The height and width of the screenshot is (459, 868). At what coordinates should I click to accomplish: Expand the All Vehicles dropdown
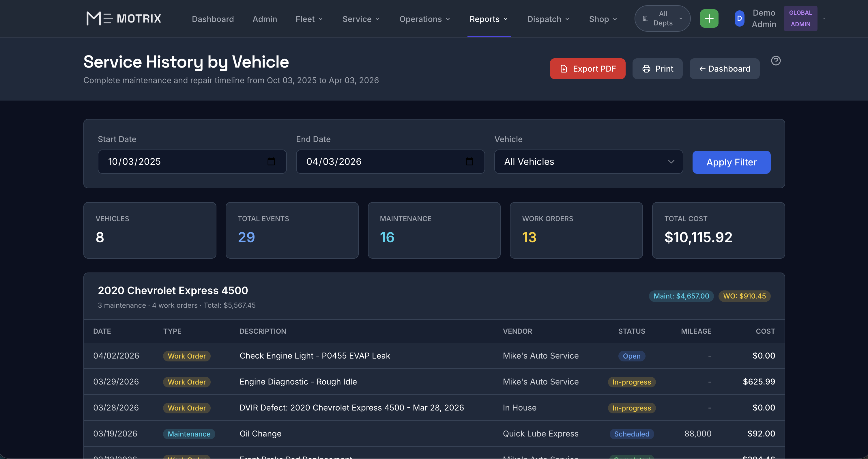tap(588, 162)
